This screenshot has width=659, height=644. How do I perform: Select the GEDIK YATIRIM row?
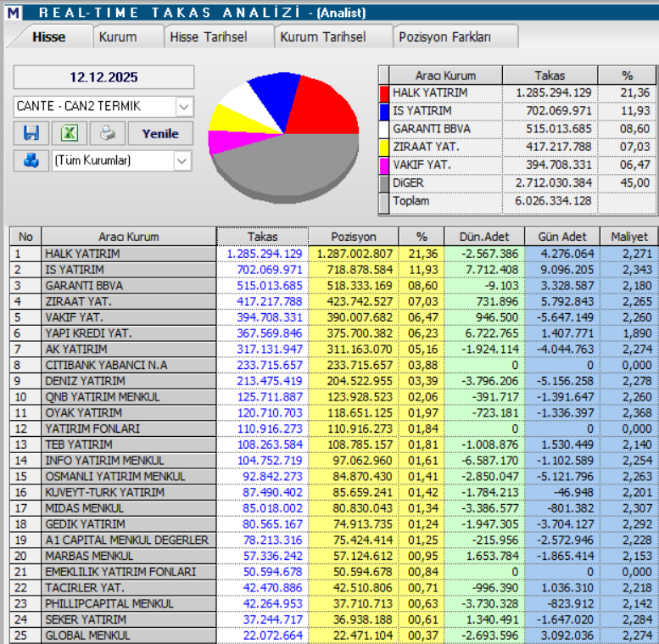(x=334, y=524)
